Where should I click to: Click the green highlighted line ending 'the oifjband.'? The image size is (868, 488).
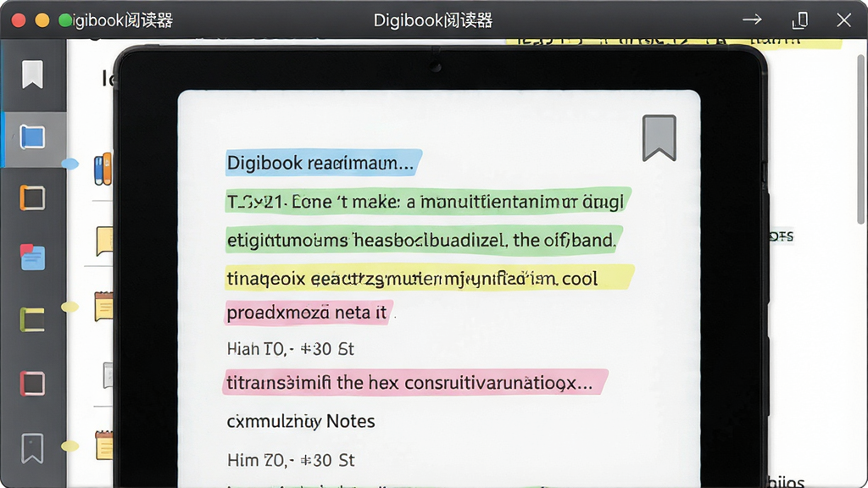(x=423, y=240)
